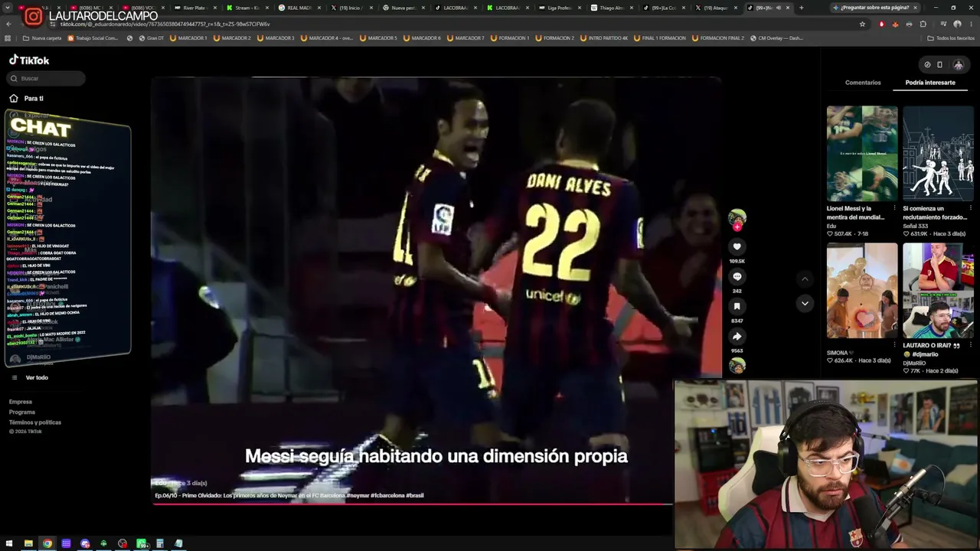Open the MARCADOR 1 bookmark
Screen dimensions: 980x551
[x=188, y=38]
